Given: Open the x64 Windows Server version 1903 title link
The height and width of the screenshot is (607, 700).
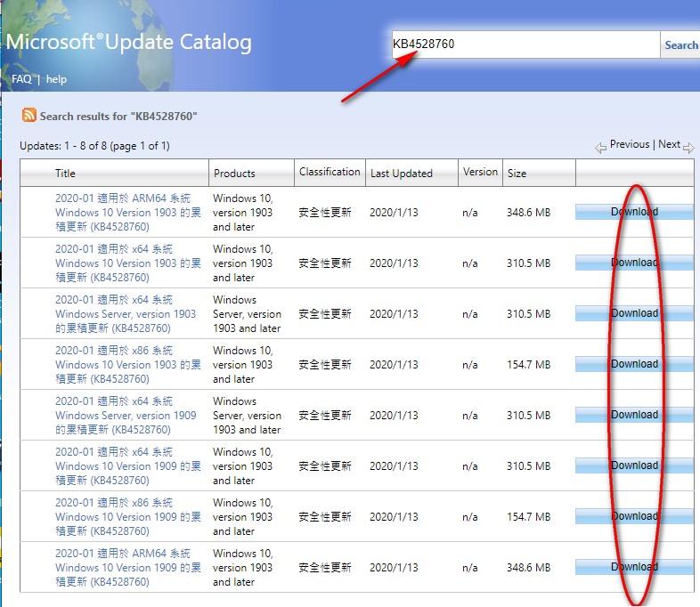Looking at the screenshot, I should pyautogui.click(x=126, y=314).
